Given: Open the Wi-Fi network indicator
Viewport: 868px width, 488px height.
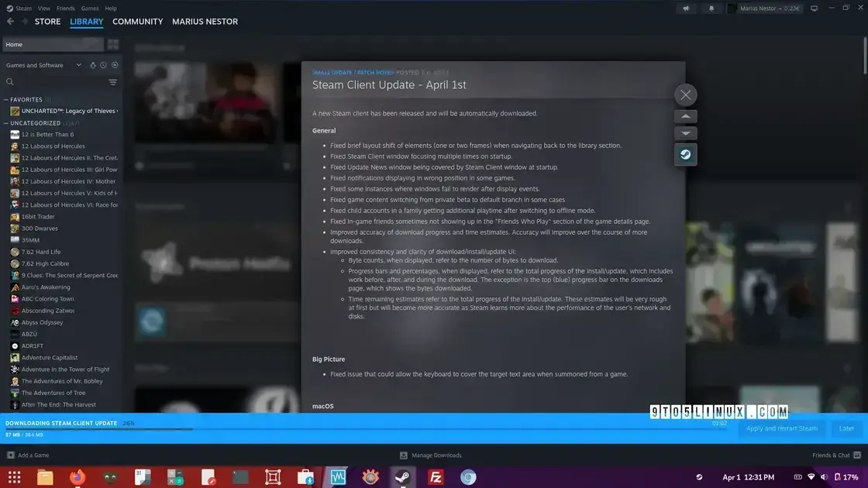Looking at the screenshot, I should coord(811,477).
